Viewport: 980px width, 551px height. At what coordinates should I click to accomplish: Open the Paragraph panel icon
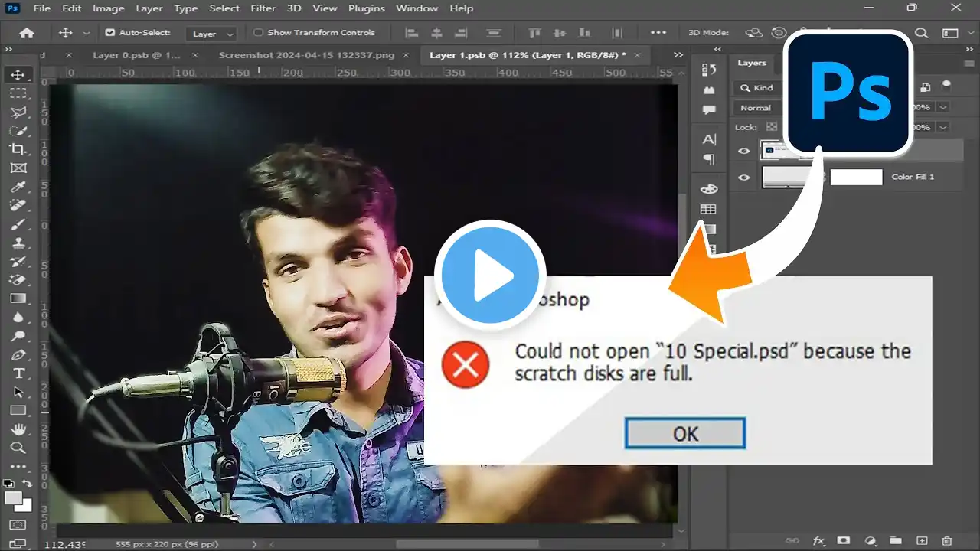[x=708, y=159]
